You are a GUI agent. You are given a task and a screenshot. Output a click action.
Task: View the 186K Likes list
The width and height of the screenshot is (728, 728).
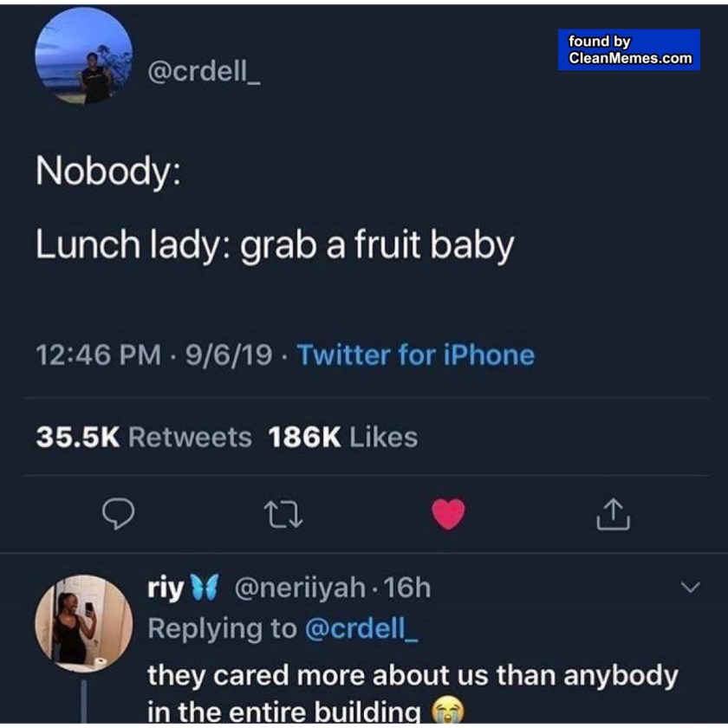point(343,438)
